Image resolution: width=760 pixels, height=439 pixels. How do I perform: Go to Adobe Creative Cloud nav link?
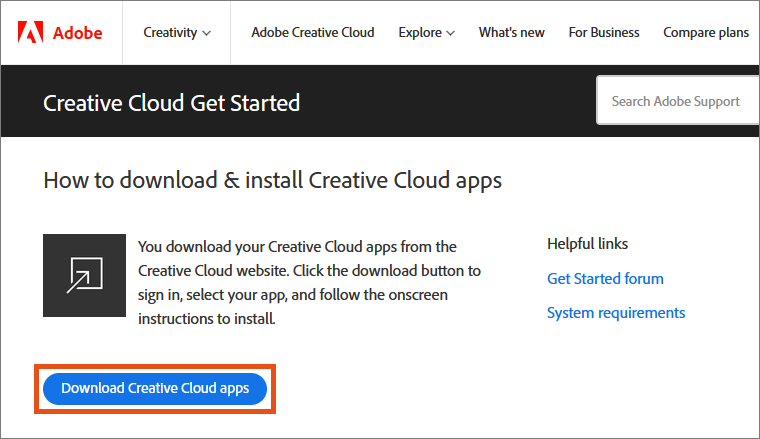tap(312, 33)
